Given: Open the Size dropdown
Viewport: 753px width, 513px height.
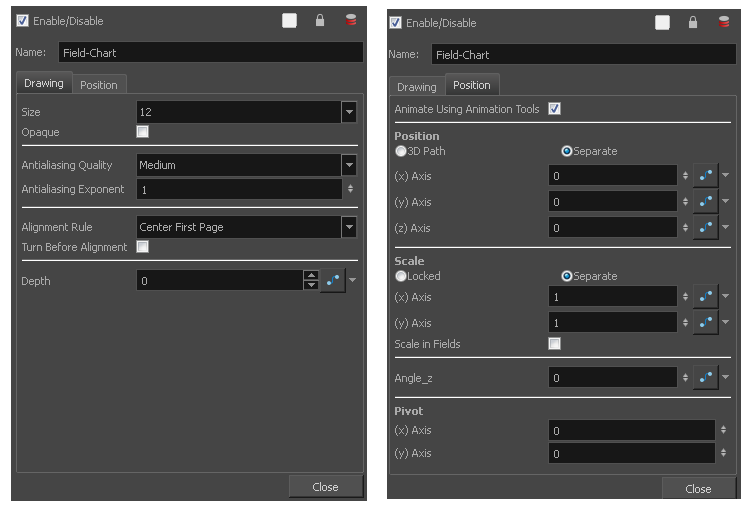Looking at the screenshot, I should pyautogui.click(x=349, y=112).
